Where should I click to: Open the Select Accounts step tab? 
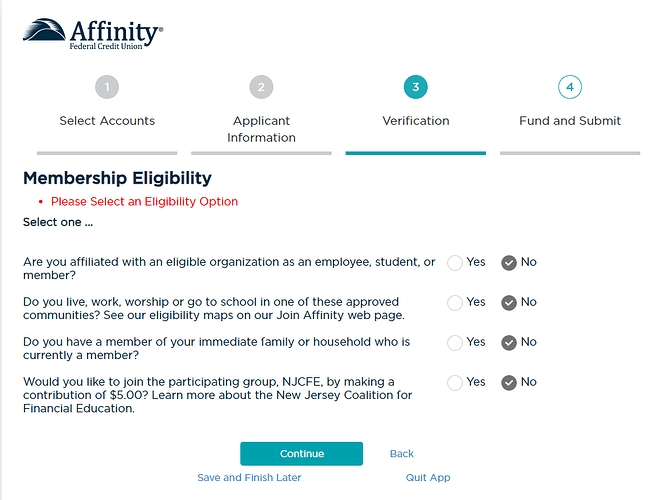pos(107,121)
